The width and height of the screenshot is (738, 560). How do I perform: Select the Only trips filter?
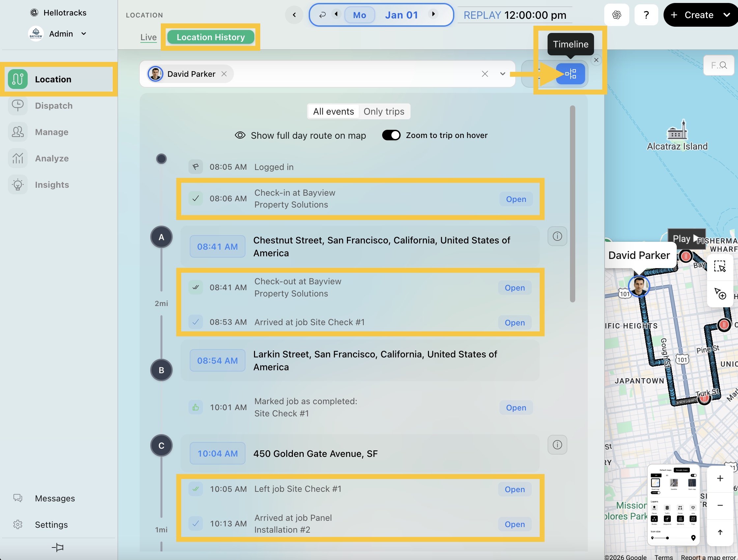point(384,111)
